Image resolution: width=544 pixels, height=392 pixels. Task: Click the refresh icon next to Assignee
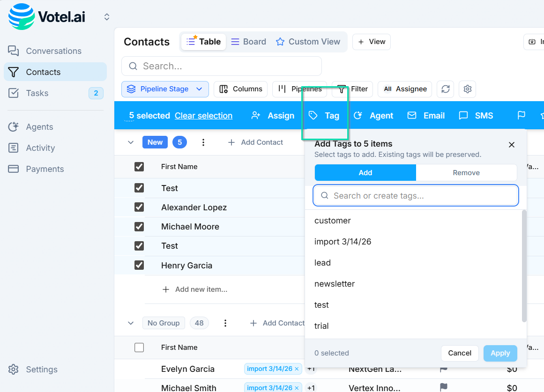click(445, 89)
